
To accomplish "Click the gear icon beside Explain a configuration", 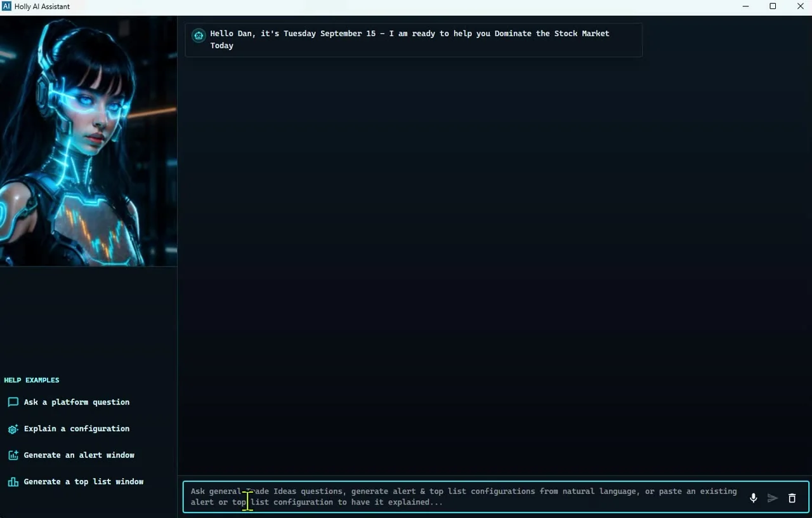I will click(x=13, y=429).
